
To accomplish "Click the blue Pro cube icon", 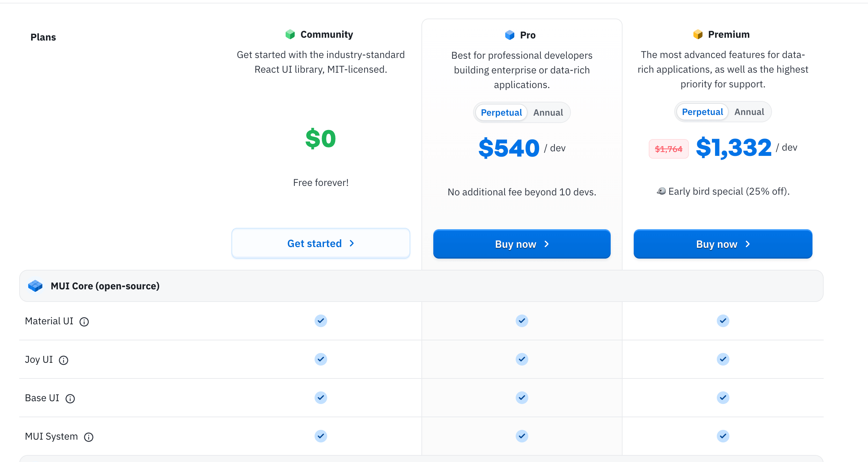I will (x=510, y=35).
